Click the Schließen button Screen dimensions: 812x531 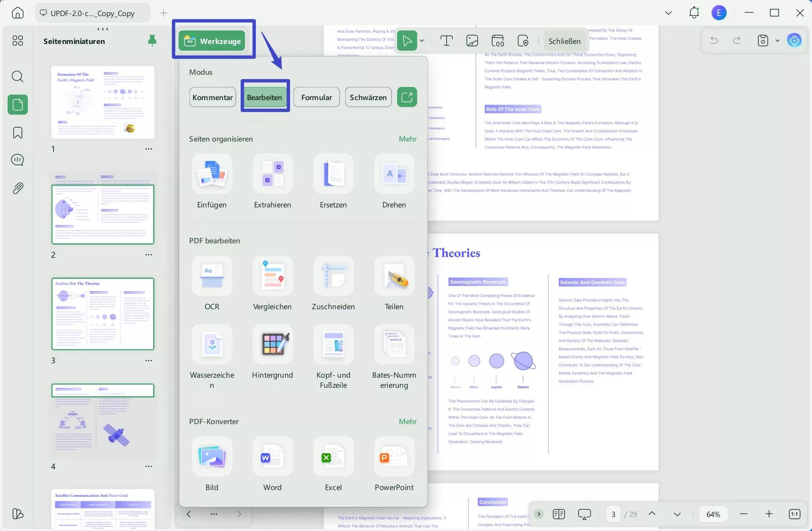tap(564, 41)
